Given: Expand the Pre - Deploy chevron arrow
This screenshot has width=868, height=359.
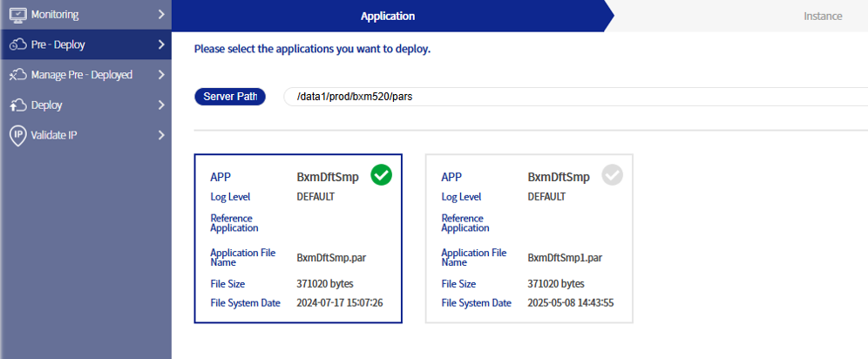Looking at the screenshot, I should point(161,44).
